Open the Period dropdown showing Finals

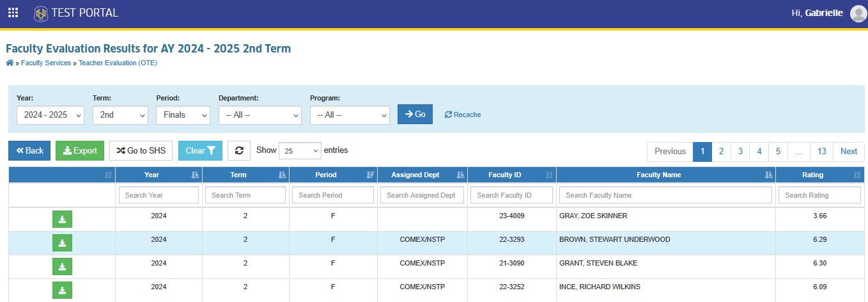pos(183,115)
